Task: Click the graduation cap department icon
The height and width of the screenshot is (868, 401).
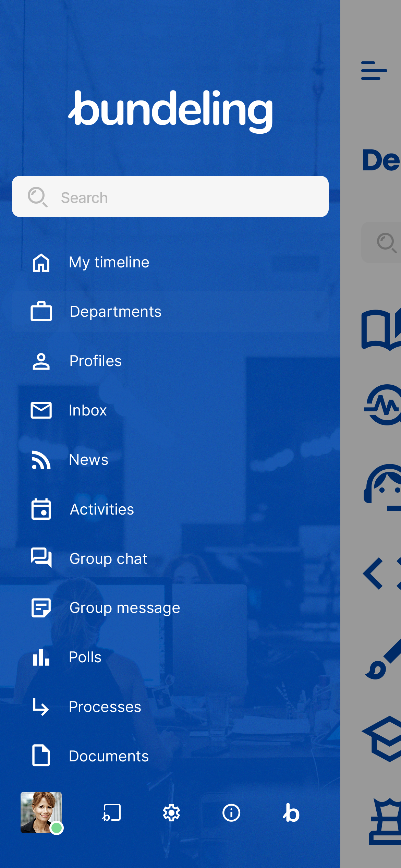Action: (382, 739)
